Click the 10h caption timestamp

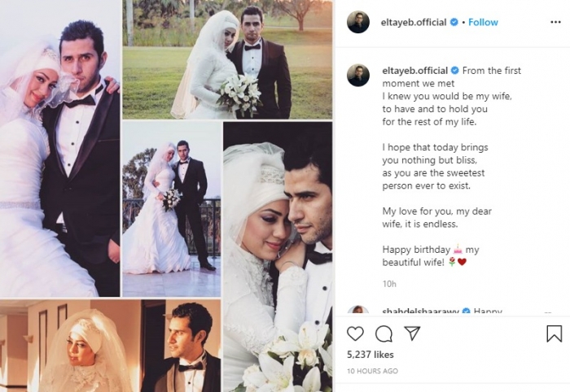click(x=389, y=284)
